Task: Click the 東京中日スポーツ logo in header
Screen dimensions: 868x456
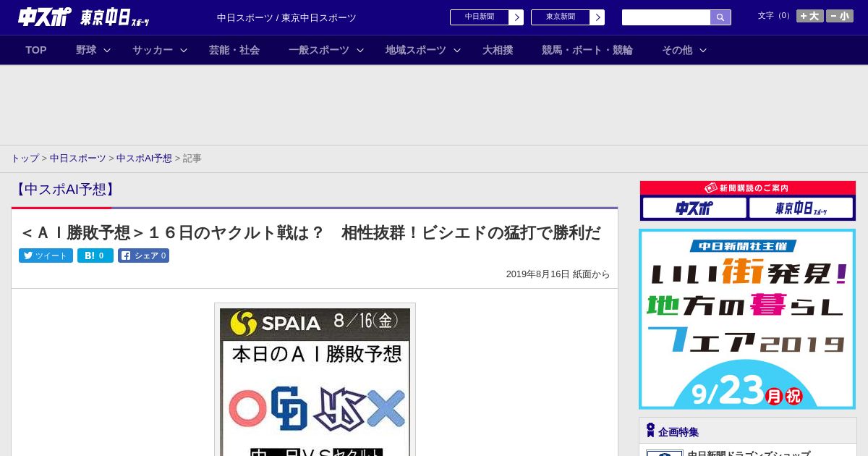Action: point(115,17)
